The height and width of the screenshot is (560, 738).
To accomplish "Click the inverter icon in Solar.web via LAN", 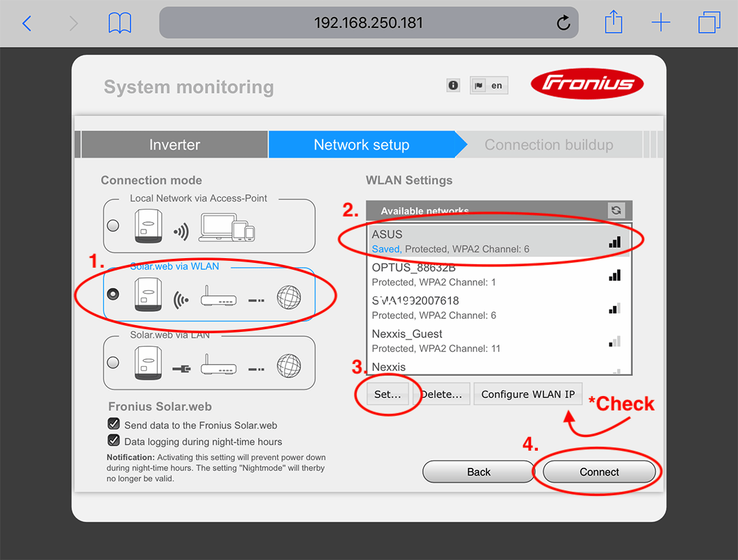I will (x=148, y=363).
